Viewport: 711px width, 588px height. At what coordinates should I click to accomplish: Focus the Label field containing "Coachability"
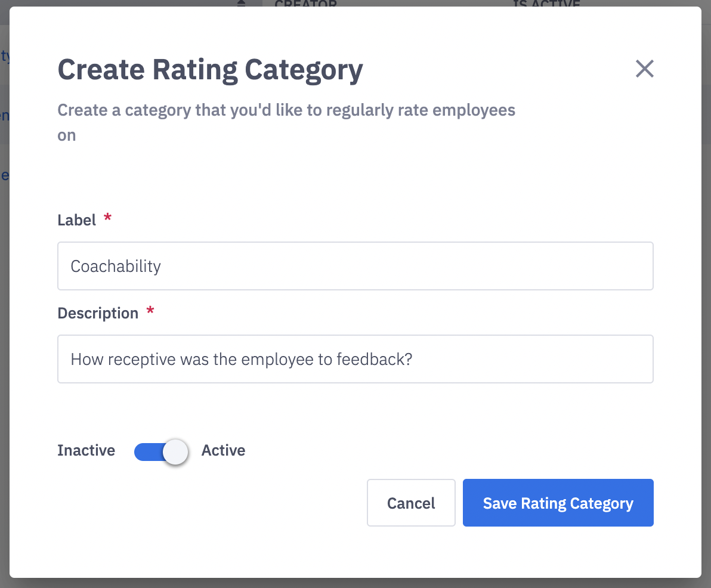pyautogui.click(x=355, y=266)
